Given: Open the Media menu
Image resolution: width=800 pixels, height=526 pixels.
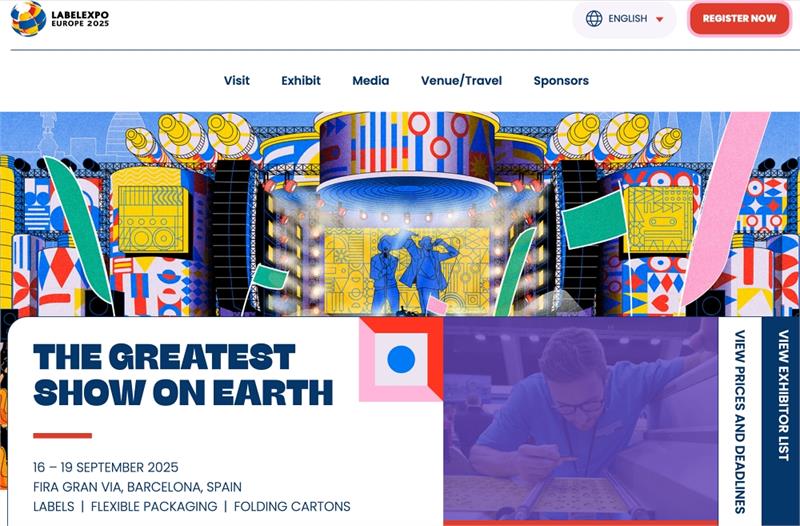Looking at the screenshot, I should tap(370, 81).
